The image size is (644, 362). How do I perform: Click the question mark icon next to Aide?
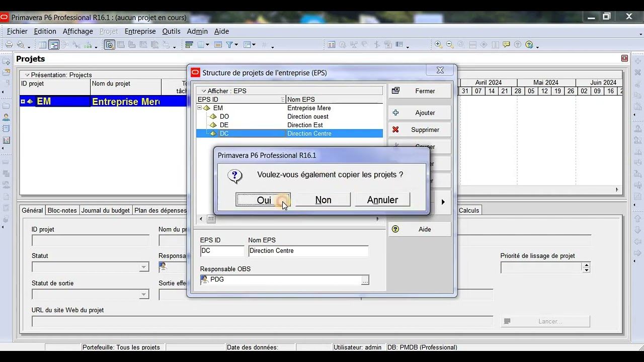[395, 229]
